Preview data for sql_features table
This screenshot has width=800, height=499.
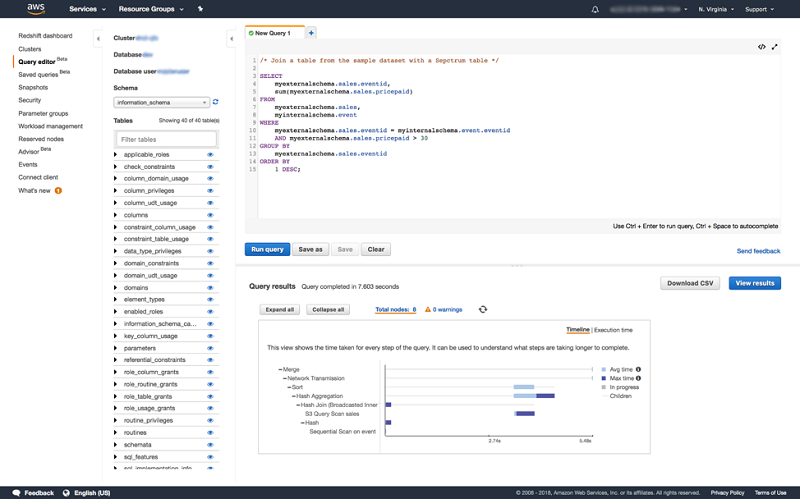[210, 457]
